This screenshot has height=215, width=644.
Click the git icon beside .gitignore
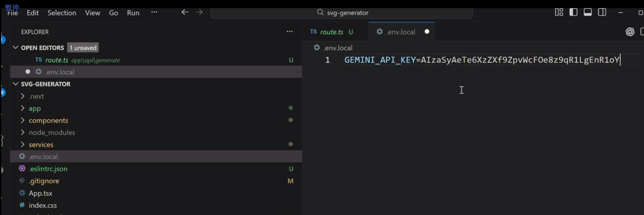point(22,181)
